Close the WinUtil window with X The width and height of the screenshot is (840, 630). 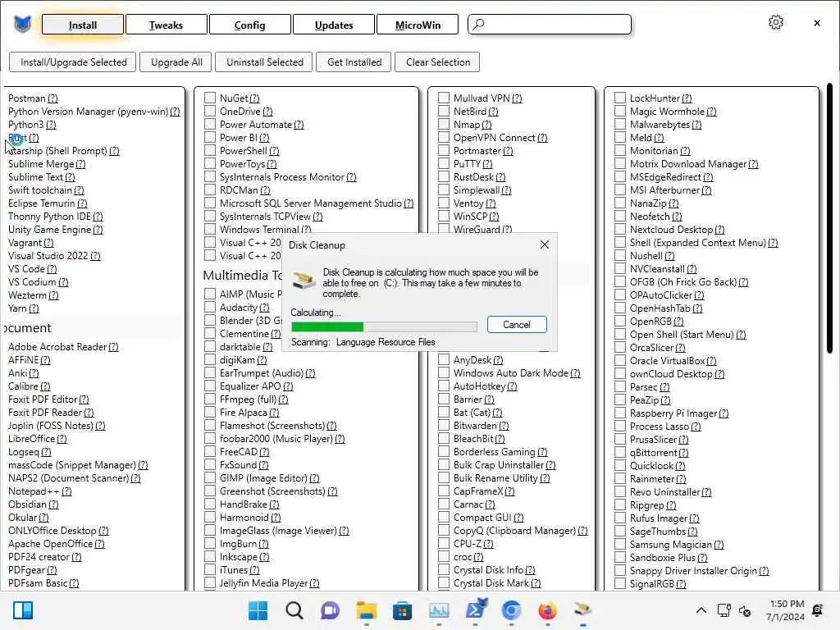[x=817, y=23]
